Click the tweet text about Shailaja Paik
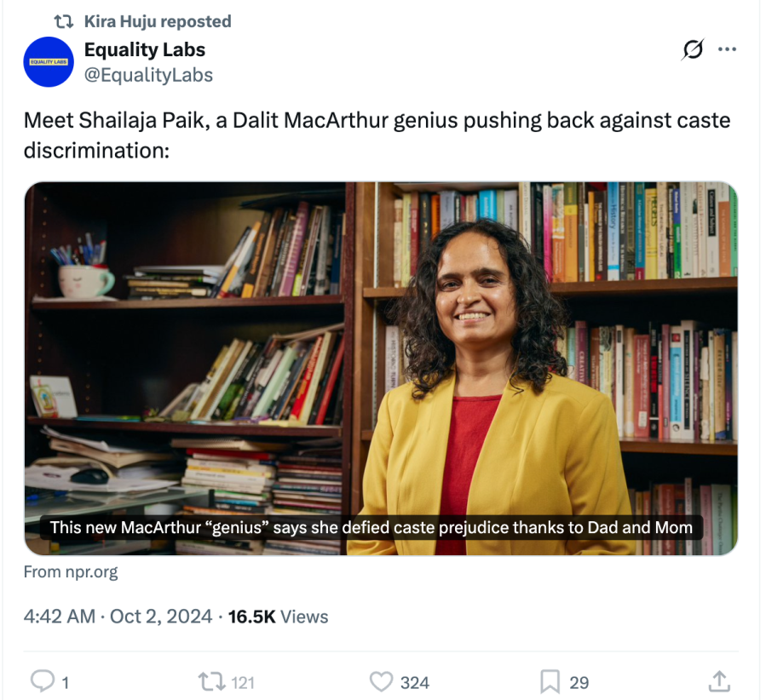 click(377, 135)
